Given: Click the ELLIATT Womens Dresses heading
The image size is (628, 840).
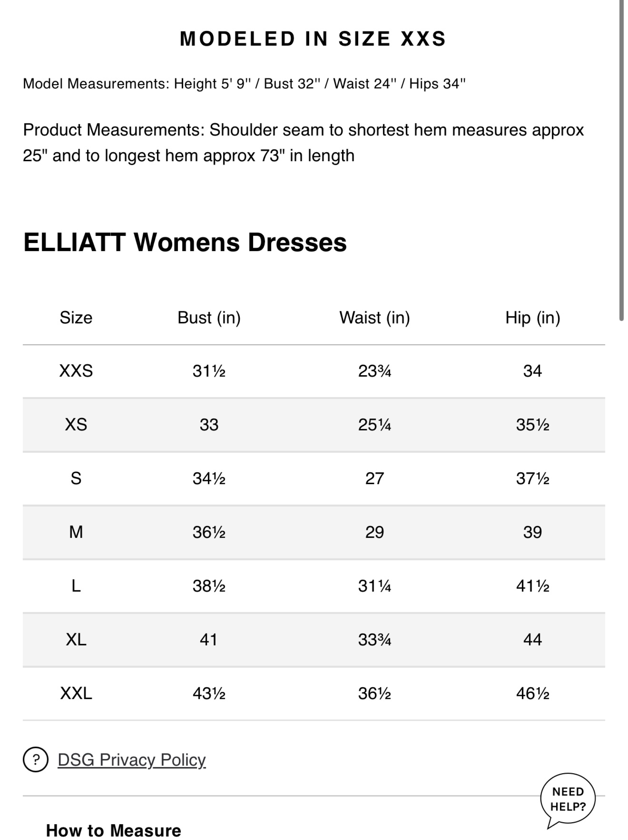Looking at the screenshot, I should (x=185, y=242).
